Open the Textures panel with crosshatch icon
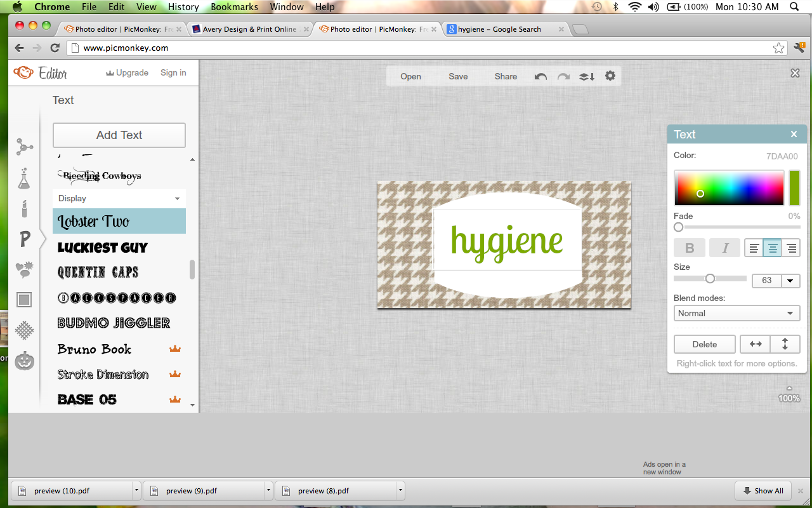The width and height of the screenshot is (812, 508). (x=24, y=330)
